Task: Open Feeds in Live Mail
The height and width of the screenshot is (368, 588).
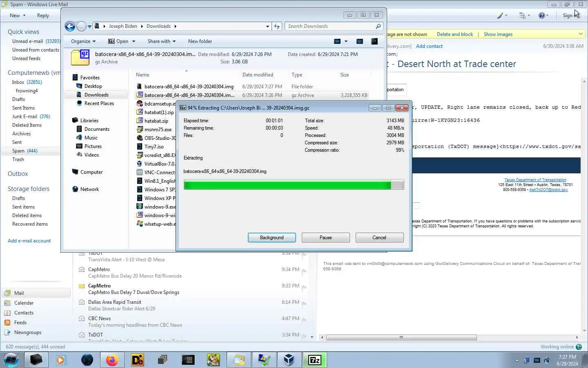Action: tap(20, 323)
